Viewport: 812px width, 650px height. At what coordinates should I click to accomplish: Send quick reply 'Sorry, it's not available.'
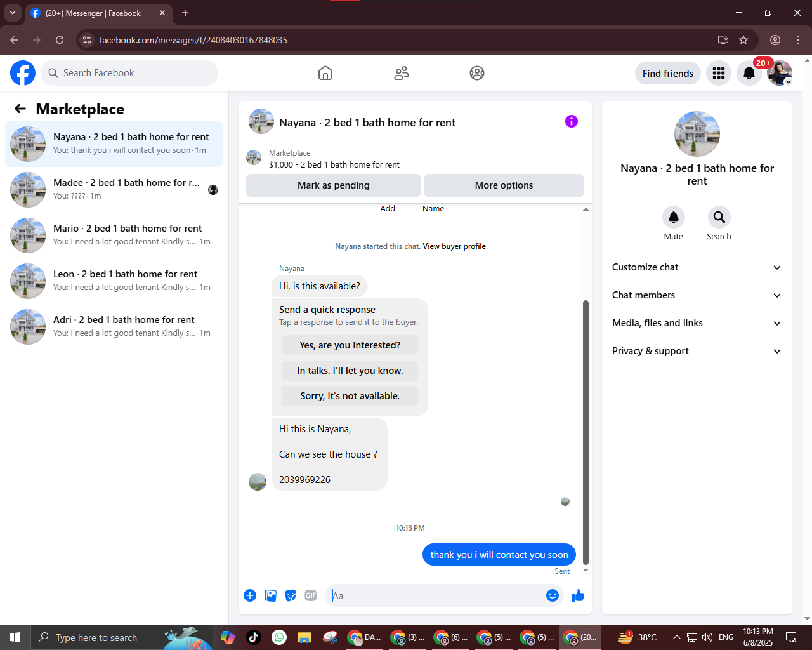pos(350,396)
